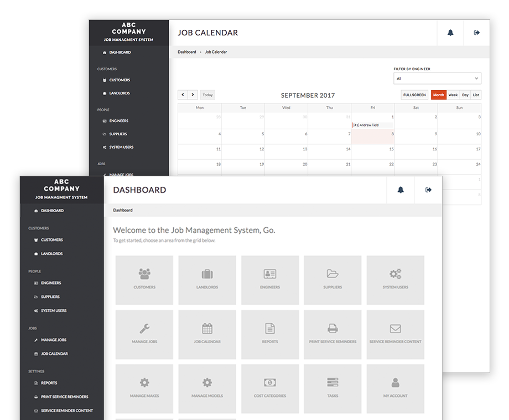Select Engineers in Job Calendar window sidebar
The height and width of the screenshot is (420, 509).
tap(118, 121)
